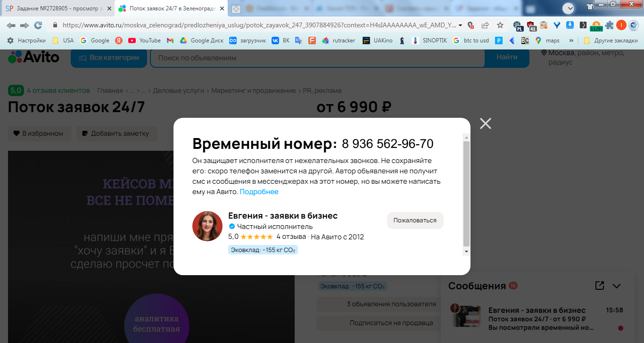Open Google Диск bookmark

[x=202, y=41]
